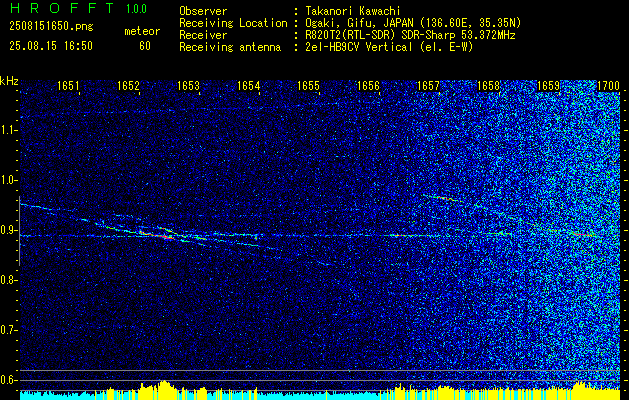Click frequency label 1.0 on axis

(9, 181)
